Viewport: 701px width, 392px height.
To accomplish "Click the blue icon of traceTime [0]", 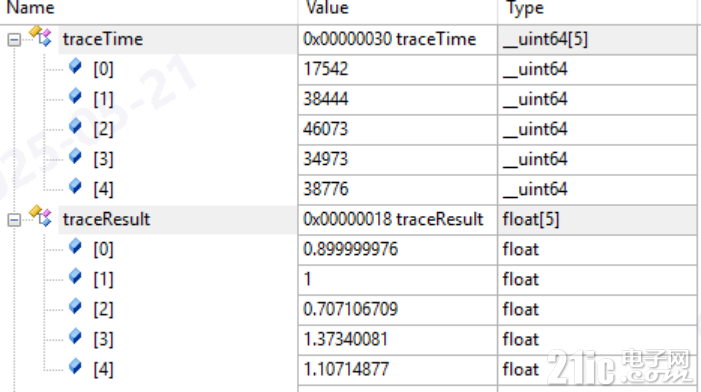I will (76, 66).
